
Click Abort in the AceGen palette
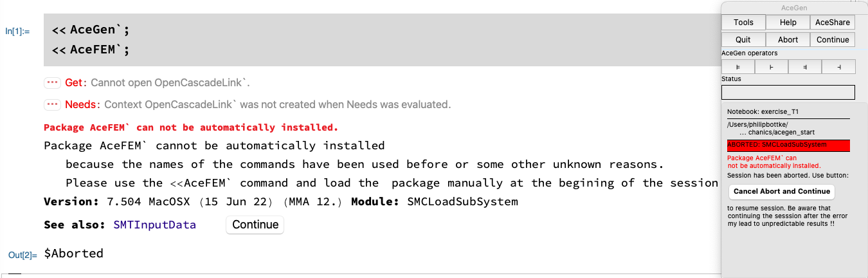click(788, 39)
